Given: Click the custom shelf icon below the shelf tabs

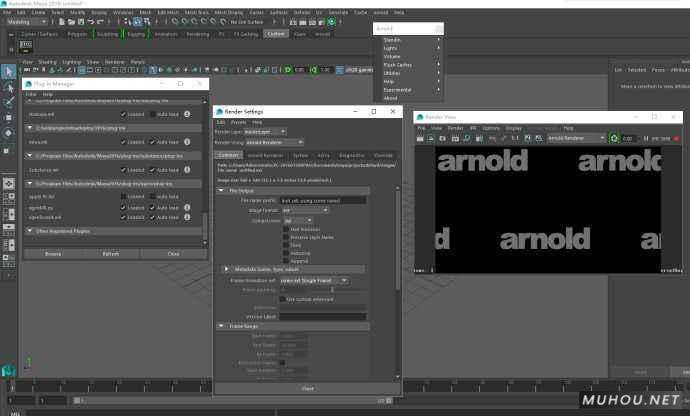Looking at the screenshot, I should (x=26, y=46).
